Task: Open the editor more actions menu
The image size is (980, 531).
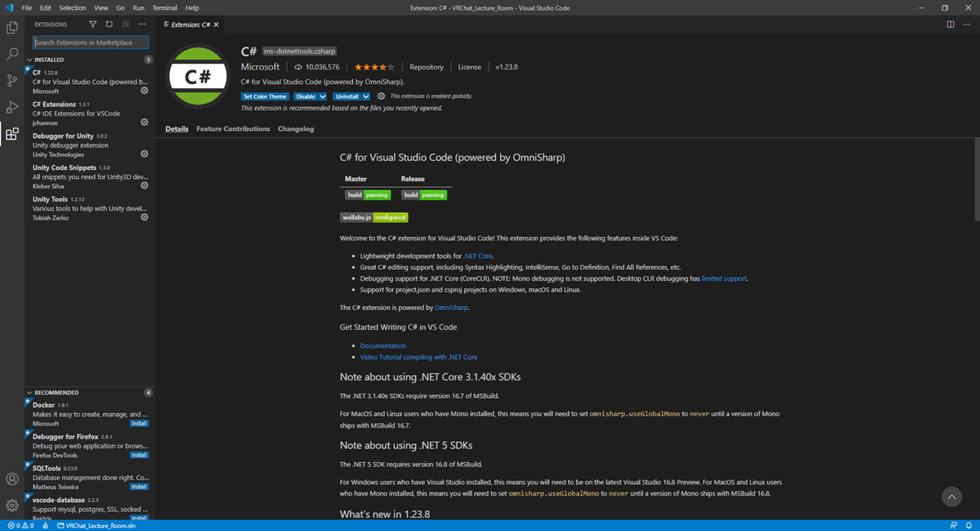Action: (967, 24)
